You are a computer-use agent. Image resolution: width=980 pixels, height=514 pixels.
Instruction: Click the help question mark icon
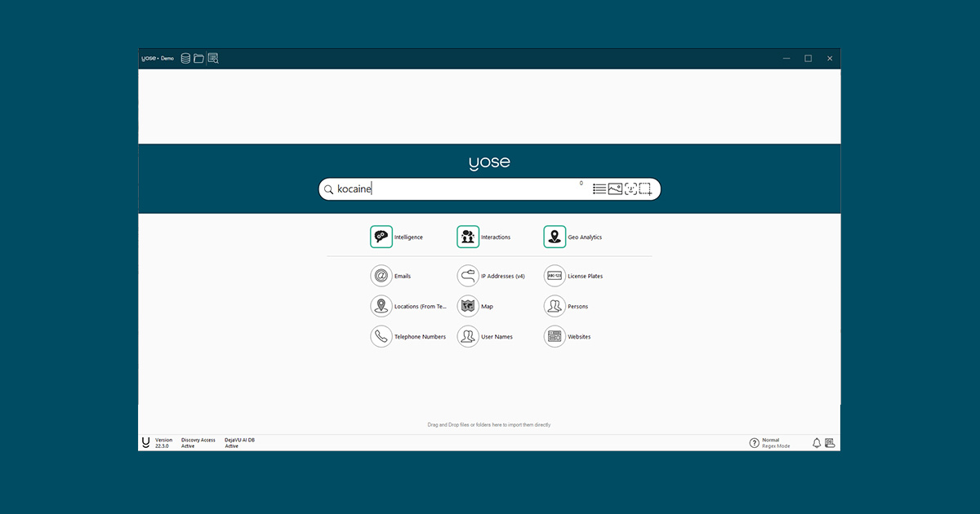(755, 443)
